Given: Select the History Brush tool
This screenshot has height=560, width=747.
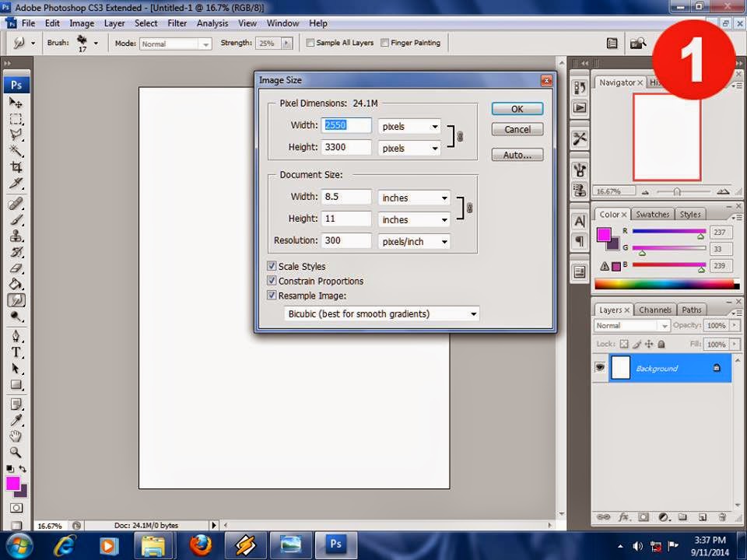Looking at the screenshot, I should point(16,252).
